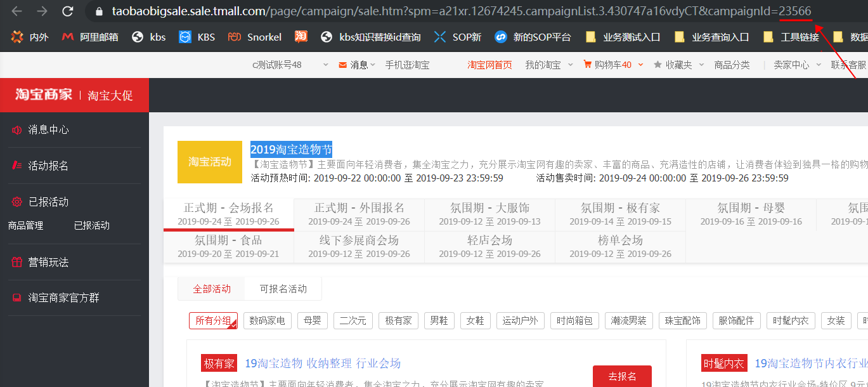Open the orange 淘 Taobao bookmark icon

click(301, 37)
